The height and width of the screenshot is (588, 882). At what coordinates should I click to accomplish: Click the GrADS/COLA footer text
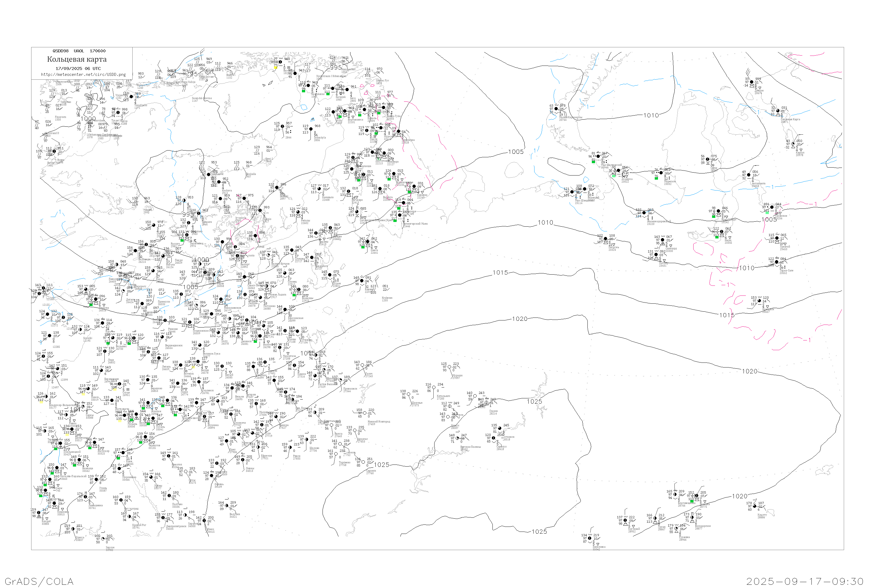point(39,581)
